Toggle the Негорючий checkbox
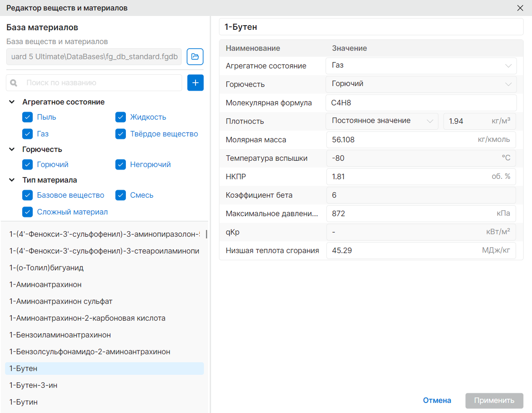The height and width of the screenshot is (413, 532). pos(121,165)
